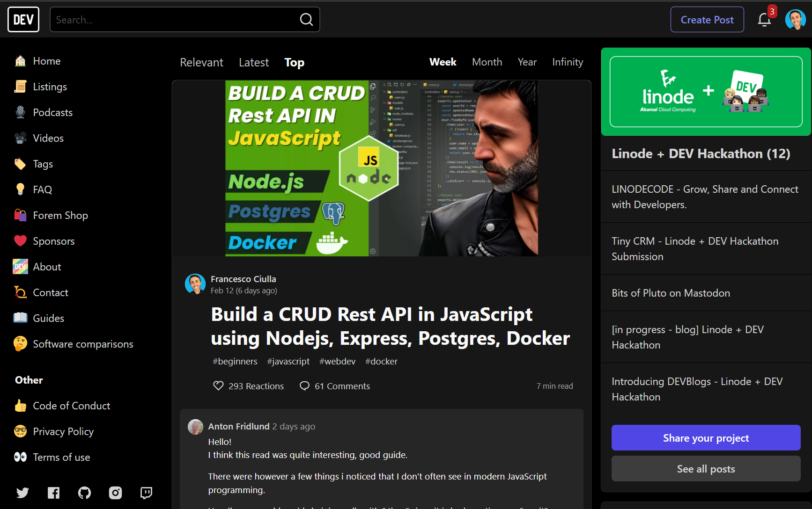Open DEV's Twitch icon
The image size is (812, 509).
[x=146, y=493]
